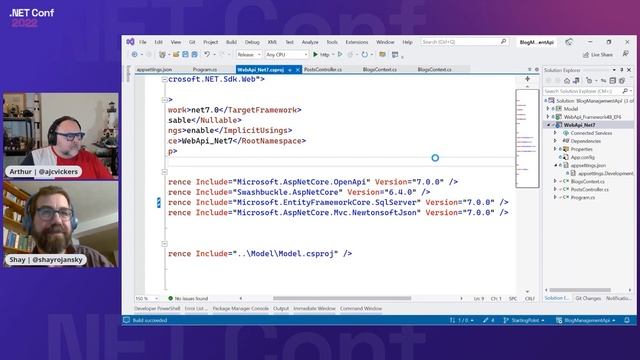The image size is (640, 360).
Task: Click the GitHub Copilot/account icon near title
Action: pyautogui.click(x=569, y=42)
